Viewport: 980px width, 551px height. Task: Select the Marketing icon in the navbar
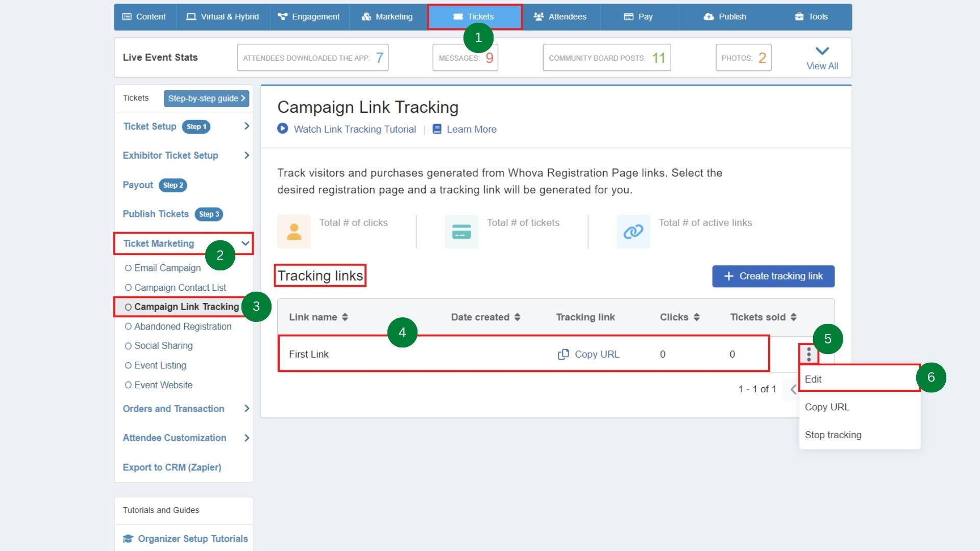366,17
